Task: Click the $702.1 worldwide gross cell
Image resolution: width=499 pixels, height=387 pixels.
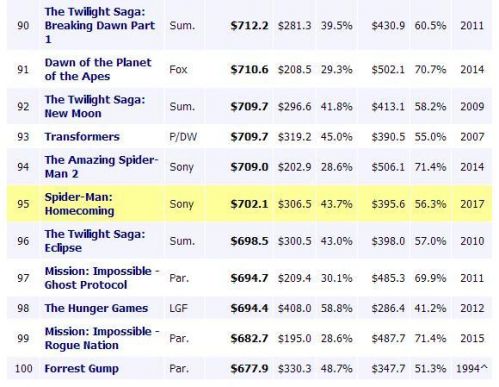Action: click(x=249, y=204)
